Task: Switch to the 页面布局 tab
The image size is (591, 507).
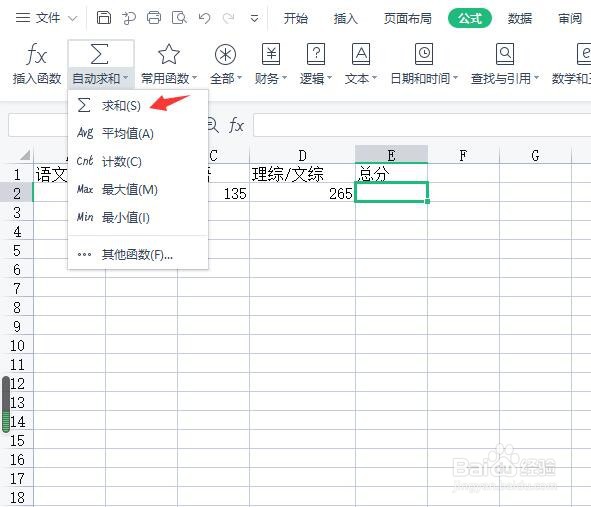Action: pyautogui.click(x=407, y=18)
